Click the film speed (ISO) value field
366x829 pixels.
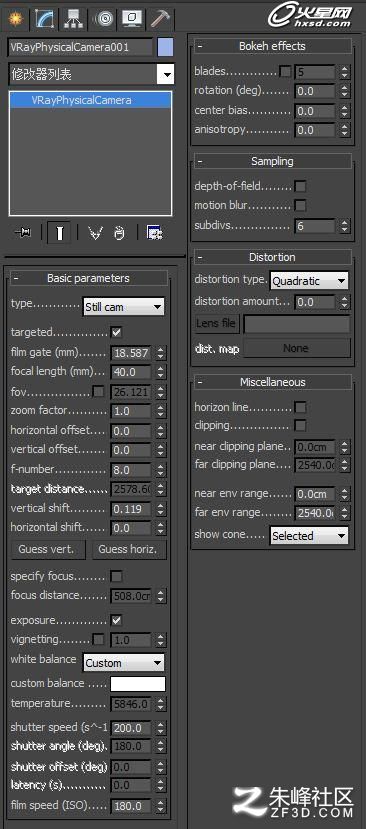131,806
